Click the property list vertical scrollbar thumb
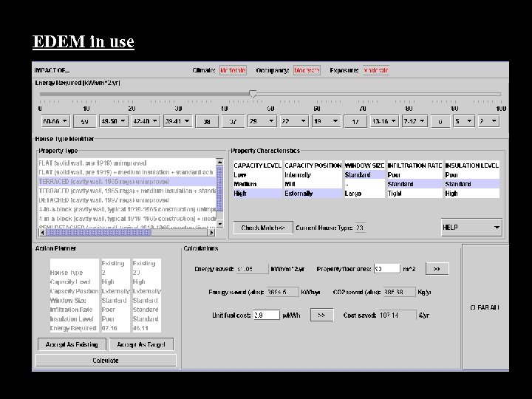Viewport: 532px width, 399px height. point(219,188)
